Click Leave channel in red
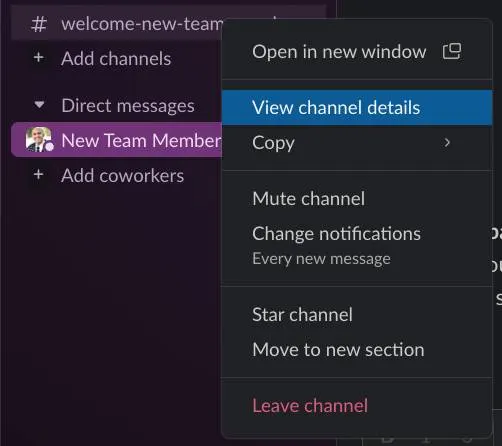This screenshot has height=446, width=502. (357, 406)
